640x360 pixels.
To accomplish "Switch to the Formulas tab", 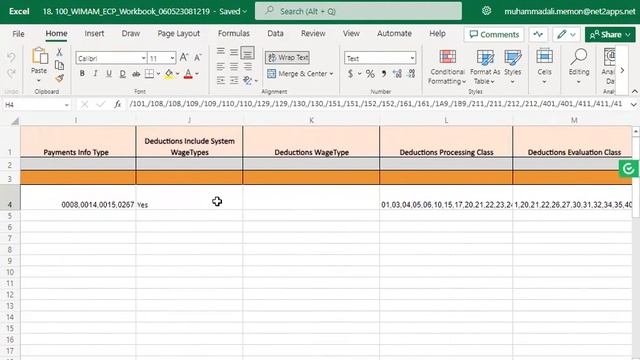I will (x=233, y=34).
